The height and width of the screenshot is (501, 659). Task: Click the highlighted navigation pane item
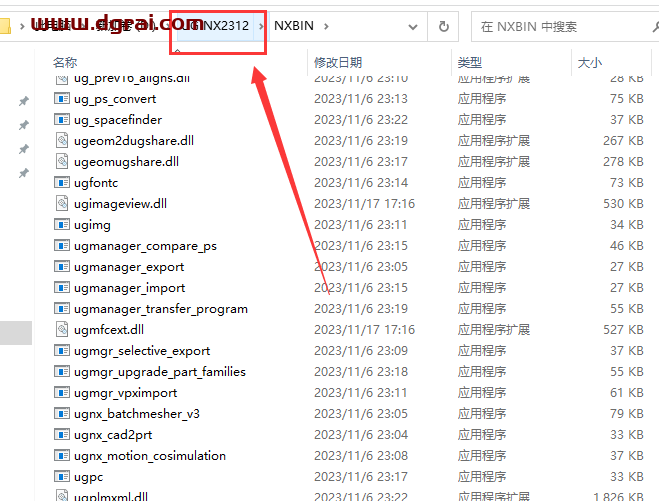point(16,333)
